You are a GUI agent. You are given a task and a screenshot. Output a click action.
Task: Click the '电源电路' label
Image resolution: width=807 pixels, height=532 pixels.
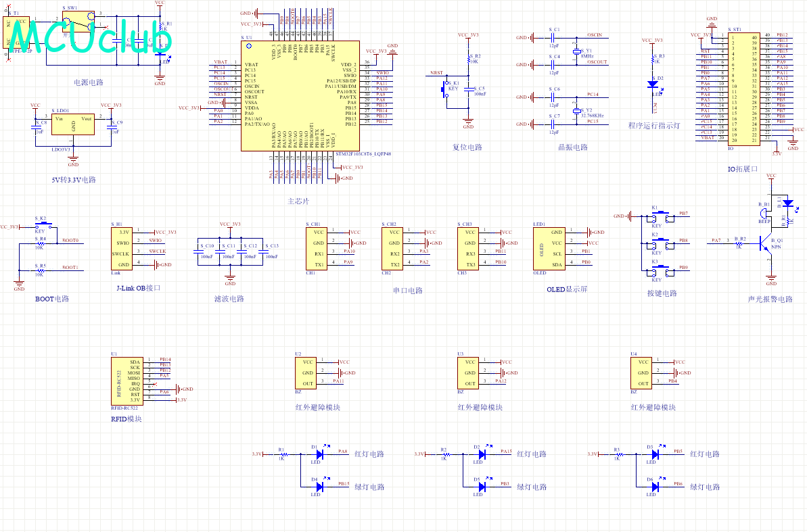(89, 82)
